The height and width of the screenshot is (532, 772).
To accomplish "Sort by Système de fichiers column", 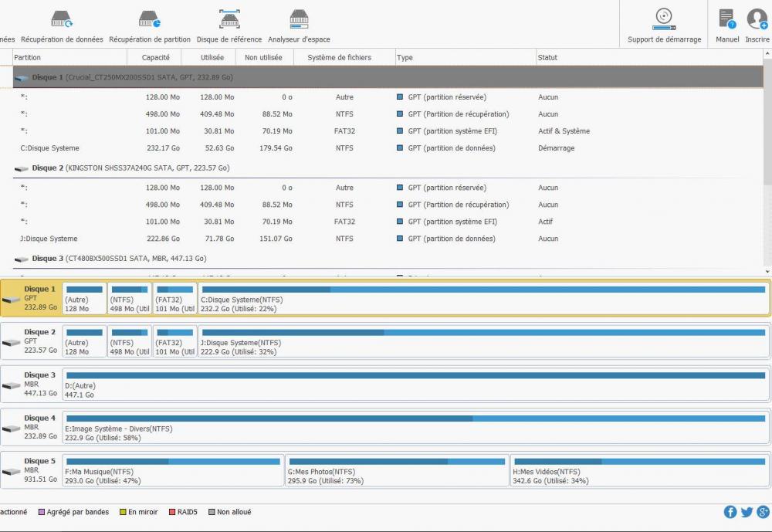I will pos(339,57).
